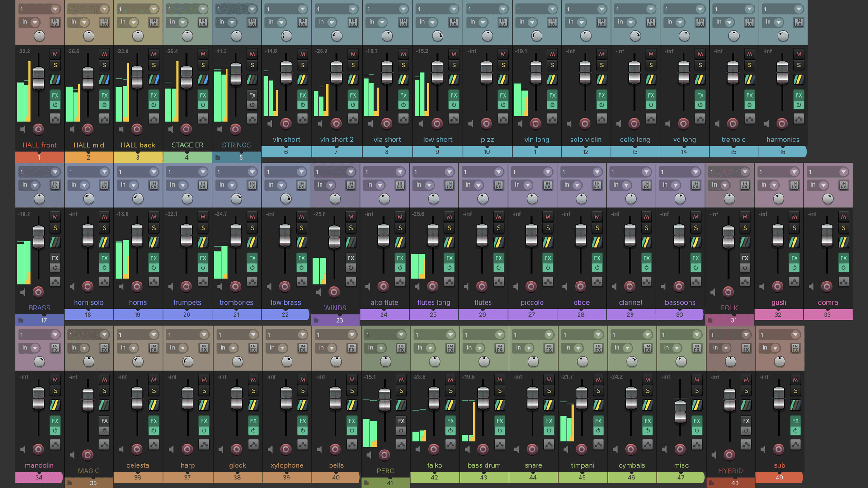The width and height of the screenshot is (868, 488).
Task: Open input channel dropdown on HALL mid track
Action: (89, 9)
